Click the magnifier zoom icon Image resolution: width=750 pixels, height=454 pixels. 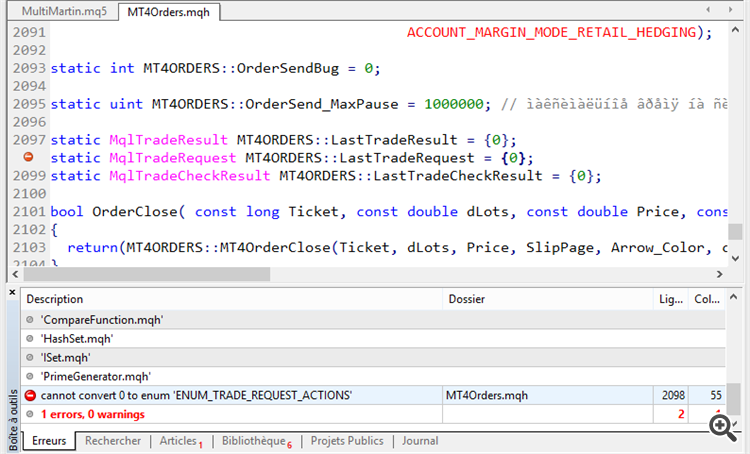click(722, 427)
